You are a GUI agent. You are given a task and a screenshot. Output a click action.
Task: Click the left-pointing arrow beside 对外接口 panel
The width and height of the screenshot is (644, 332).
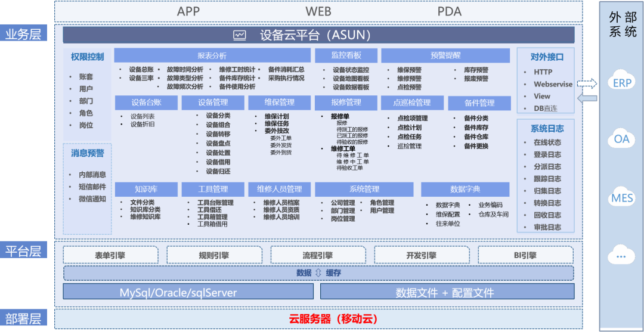[x=587, y=98]
